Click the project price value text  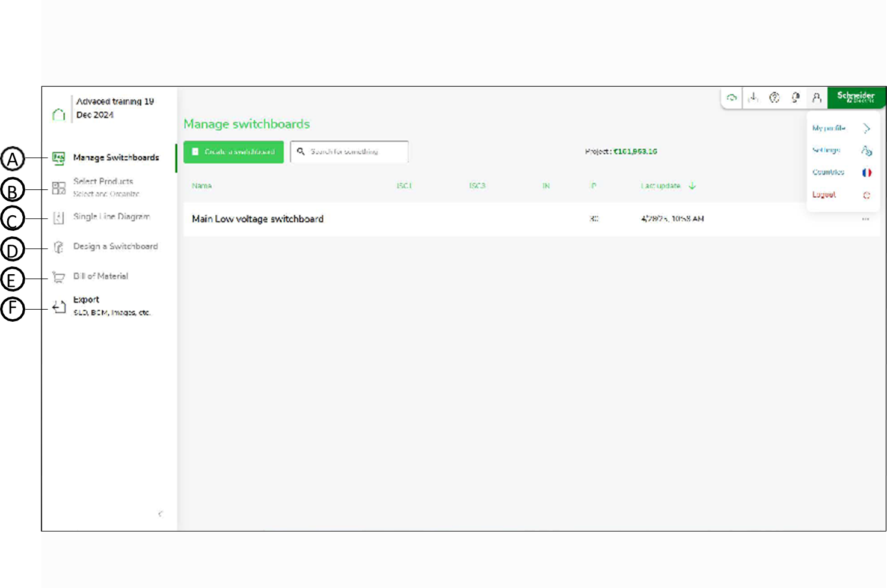click(x=635, y=152)
